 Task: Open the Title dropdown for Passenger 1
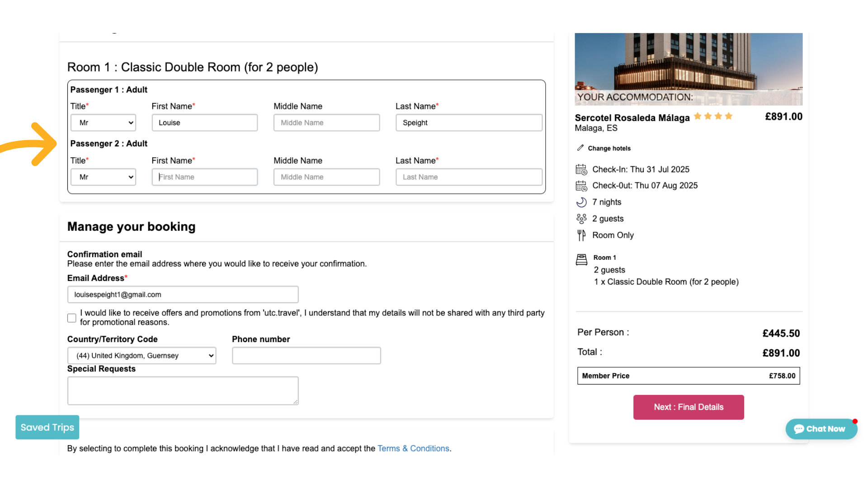[103, 122]
